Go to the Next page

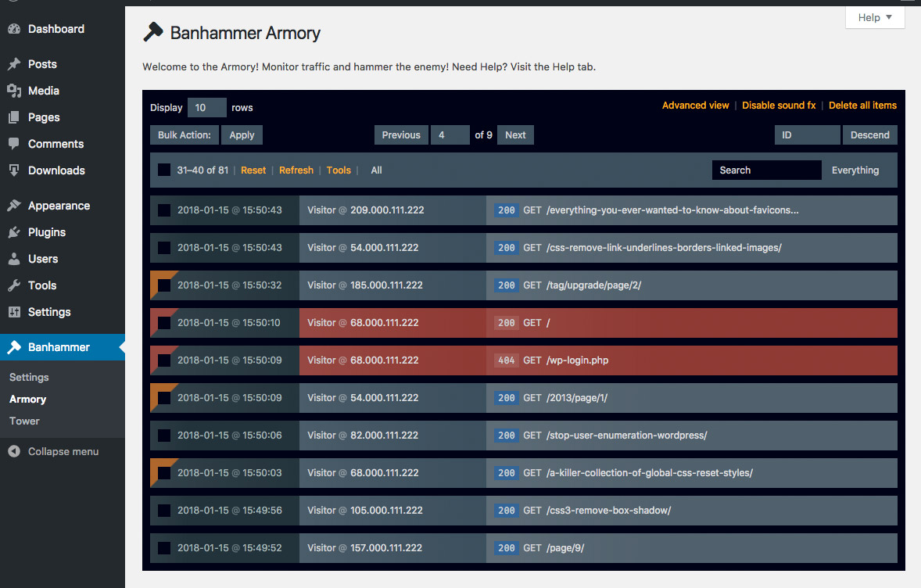tap(515, 135)
